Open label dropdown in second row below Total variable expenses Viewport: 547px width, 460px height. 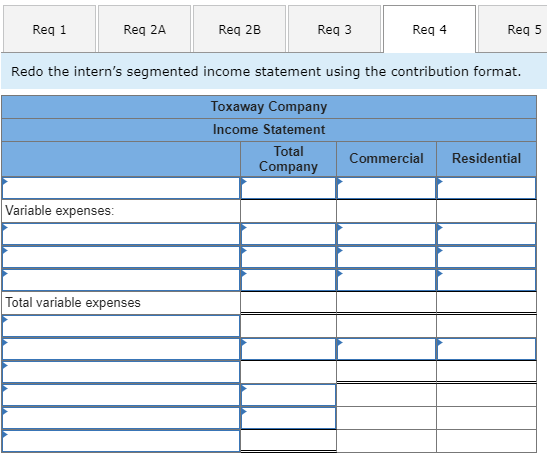coord(121,349)
